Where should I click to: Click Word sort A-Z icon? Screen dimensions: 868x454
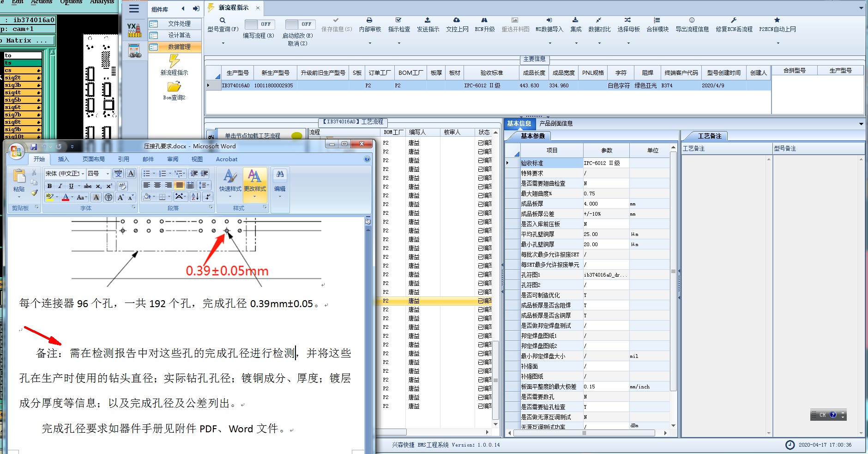tap(195, 197)
